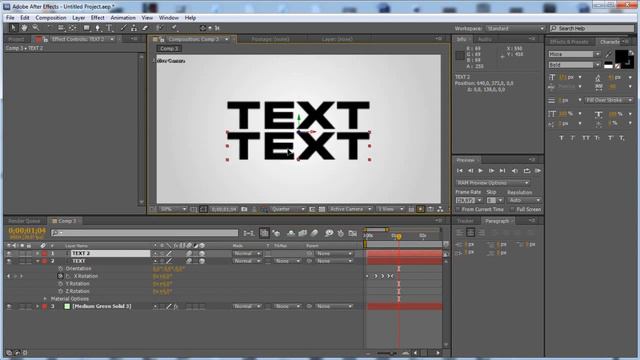Open the Effect menu
Screen dimensions: 640x360
pos(98,18)
